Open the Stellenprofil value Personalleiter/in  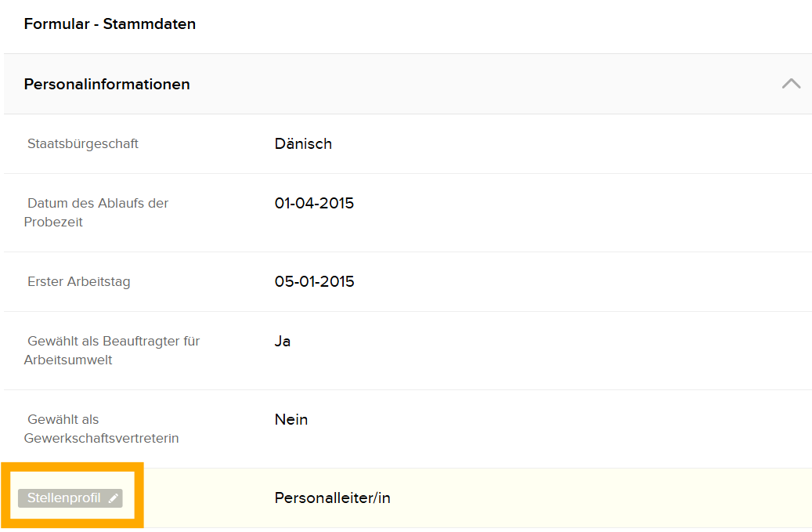point(333,497)
